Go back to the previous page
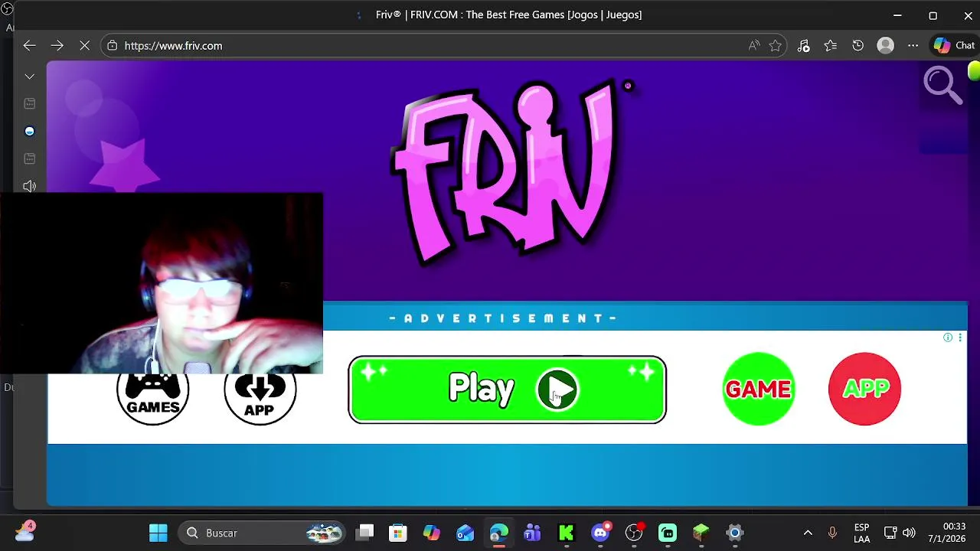 tap(29, 46)
